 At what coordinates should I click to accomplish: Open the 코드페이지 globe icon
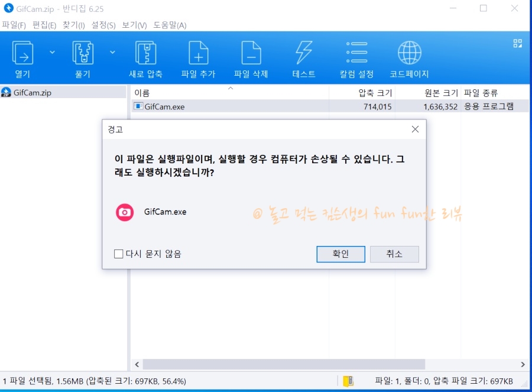(409, 53)
